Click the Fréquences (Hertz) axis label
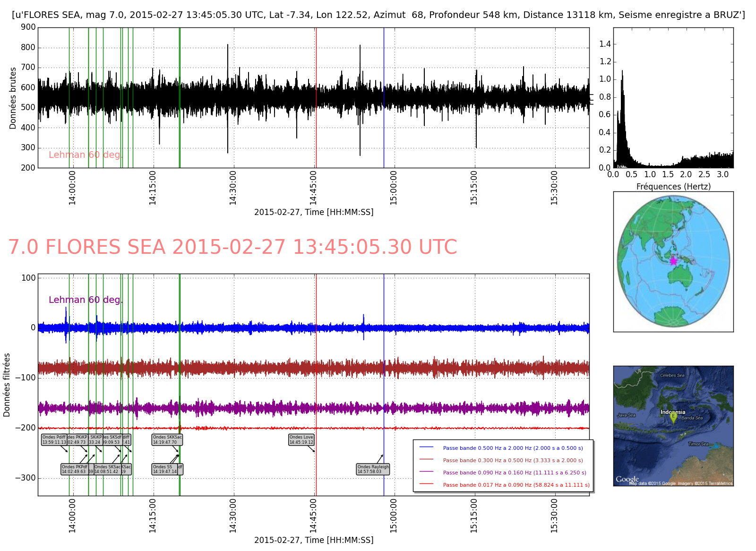 coord(673,187)
